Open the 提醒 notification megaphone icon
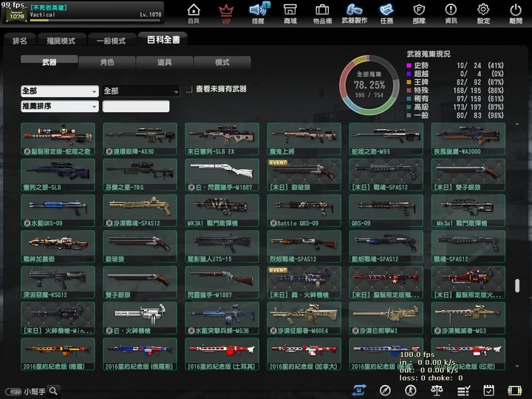Viewport: 532px width, 399px height. 258,13
